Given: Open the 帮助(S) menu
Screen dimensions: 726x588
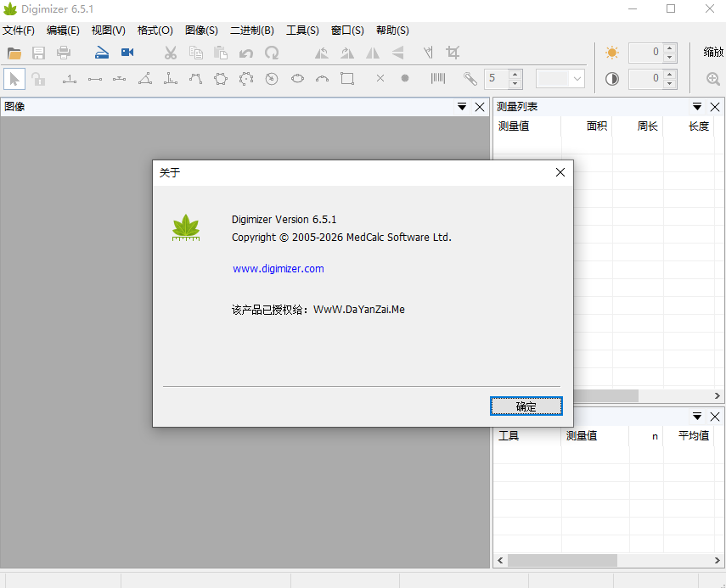Looking at the screenshot, I should [392, 31].
